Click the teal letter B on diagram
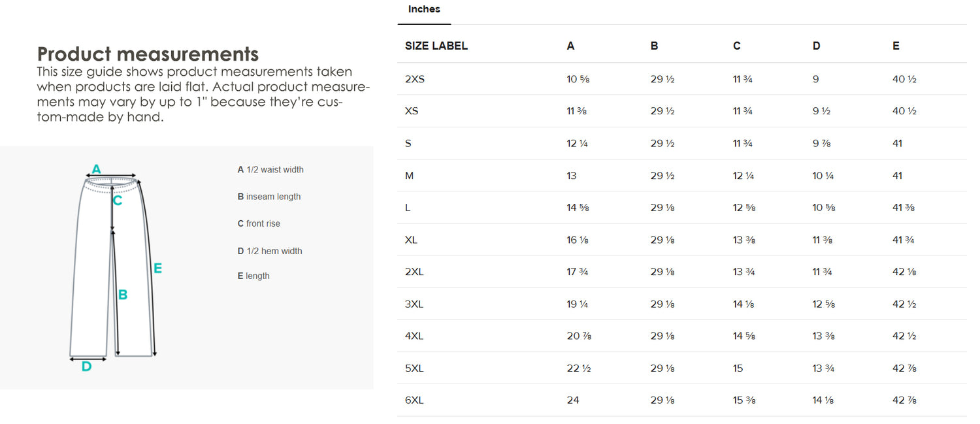This screenshot has height=424, width=980. (123, 295)
